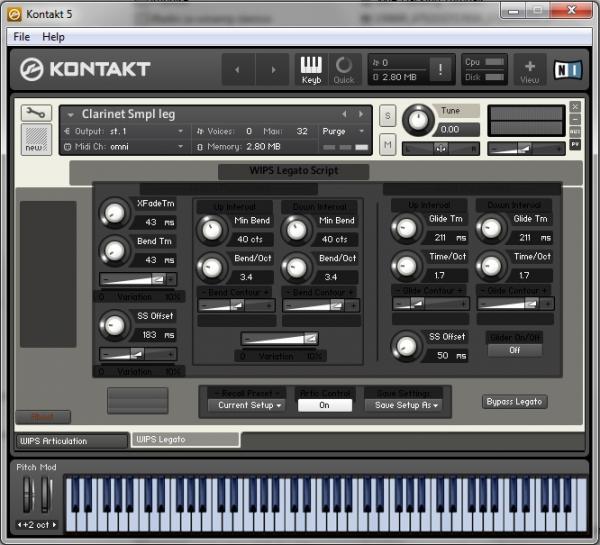
Task: Open the Quick load panel
Action: 344,69
